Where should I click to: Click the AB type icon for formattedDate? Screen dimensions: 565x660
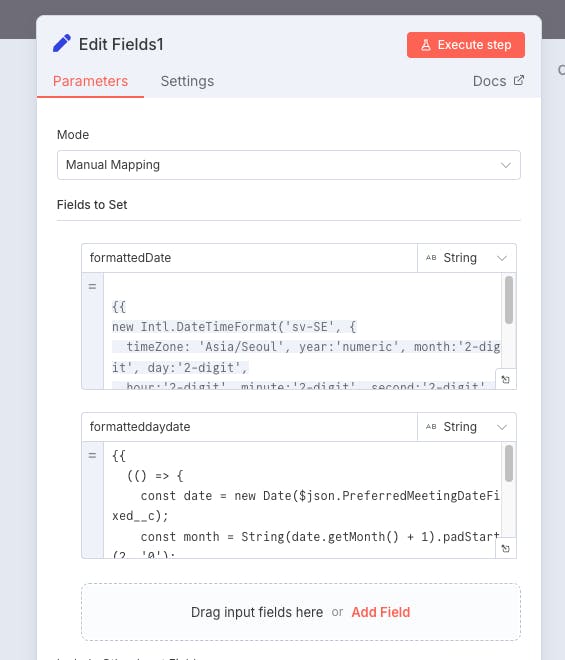pyautogui.click(x=431, y=258)
